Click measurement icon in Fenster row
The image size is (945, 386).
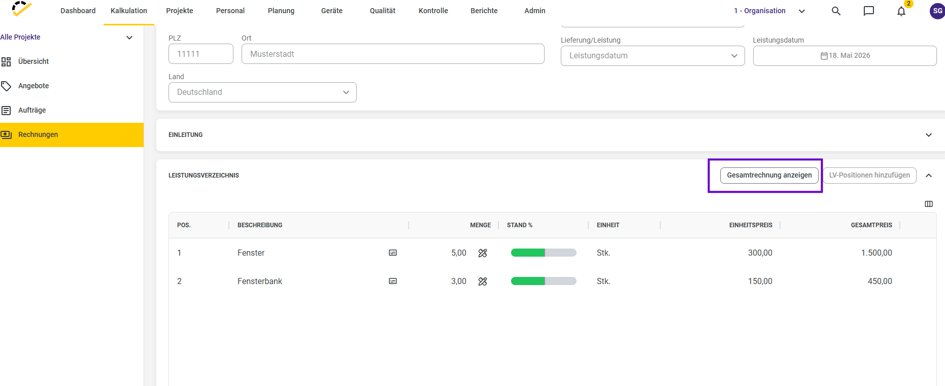pos(482,253)
